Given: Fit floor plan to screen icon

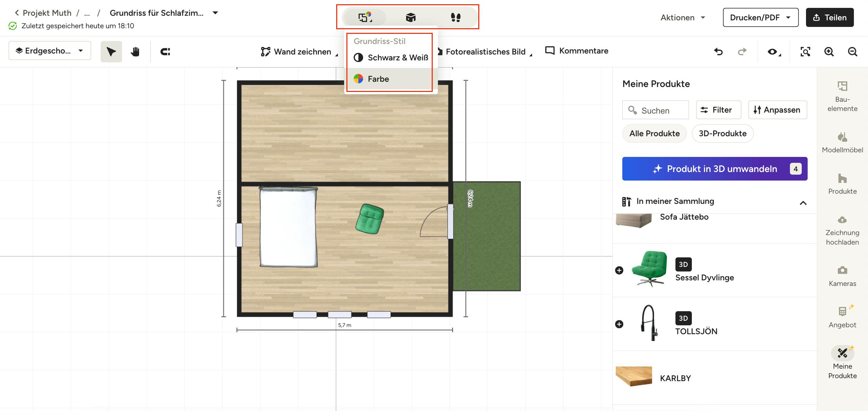Looking at the screenshot, I should [x=805, y=52].
